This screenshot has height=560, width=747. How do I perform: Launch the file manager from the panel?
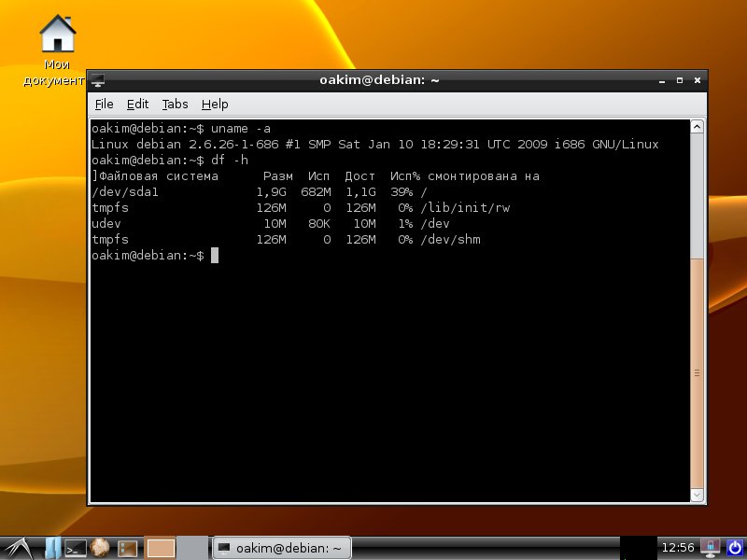click(x=51, y=548)
